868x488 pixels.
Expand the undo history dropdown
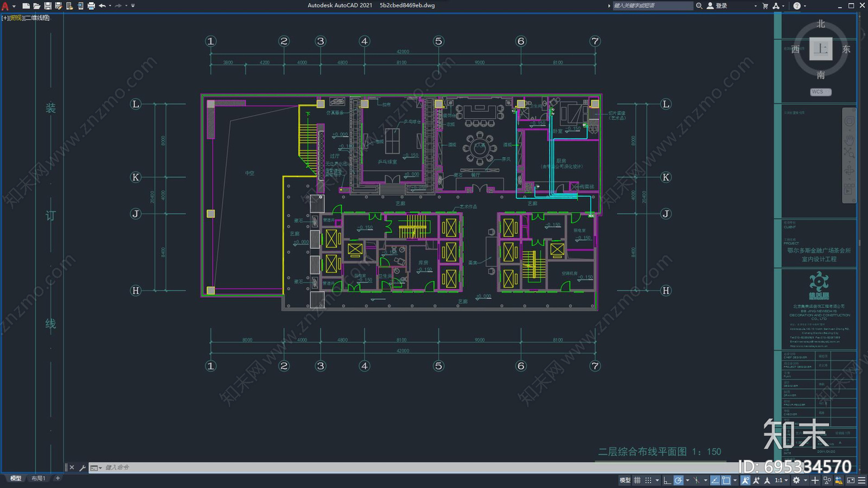(110, 6)
